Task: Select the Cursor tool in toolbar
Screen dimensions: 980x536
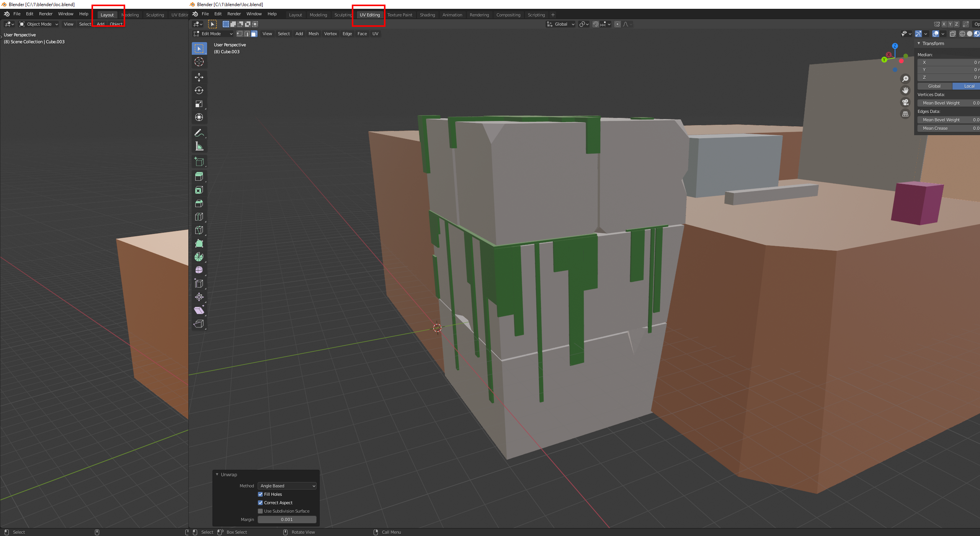Action: tap(199, 62)
